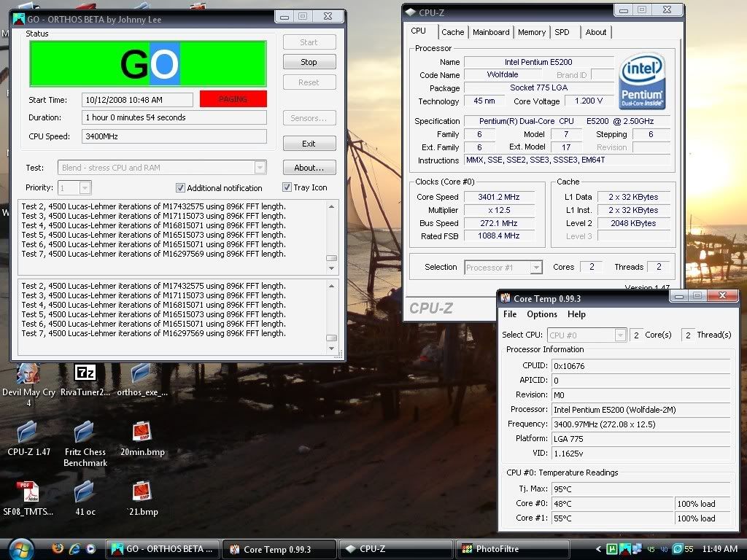The width and height of the screenshot is (747, 560).
Task: Open the CPU-Z 1.47 desktop folder
Action: pyautogui.click(x=27, y=433)
